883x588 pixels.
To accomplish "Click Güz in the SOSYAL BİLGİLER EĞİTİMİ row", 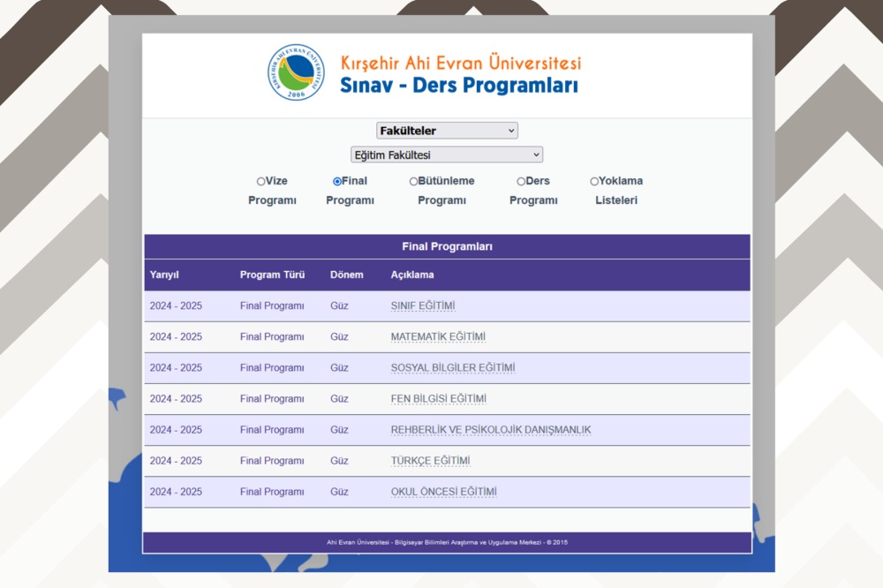I will (x=339, y=368).
